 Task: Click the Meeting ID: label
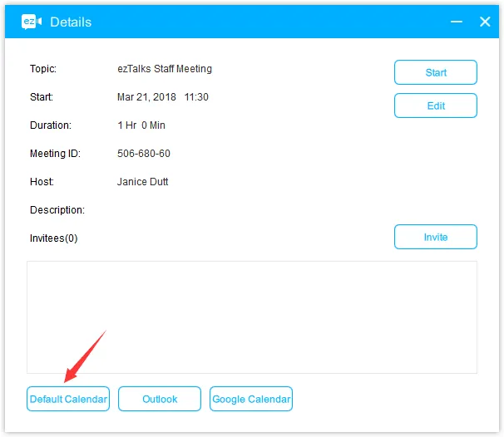pos(55,154)
